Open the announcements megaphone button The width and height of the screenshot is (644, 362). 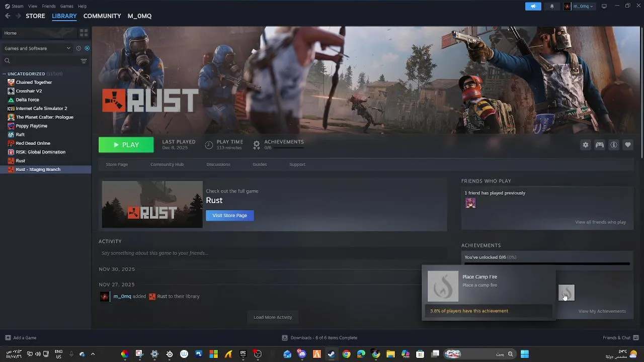coord(533,6)
